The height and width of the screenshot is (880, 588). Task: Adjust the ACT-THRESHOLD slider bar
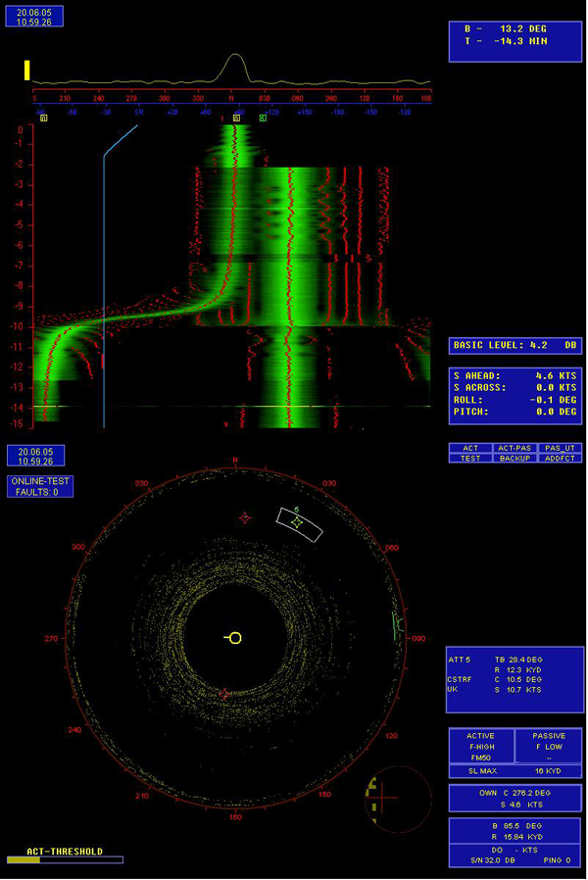click(x=65, y=859)
